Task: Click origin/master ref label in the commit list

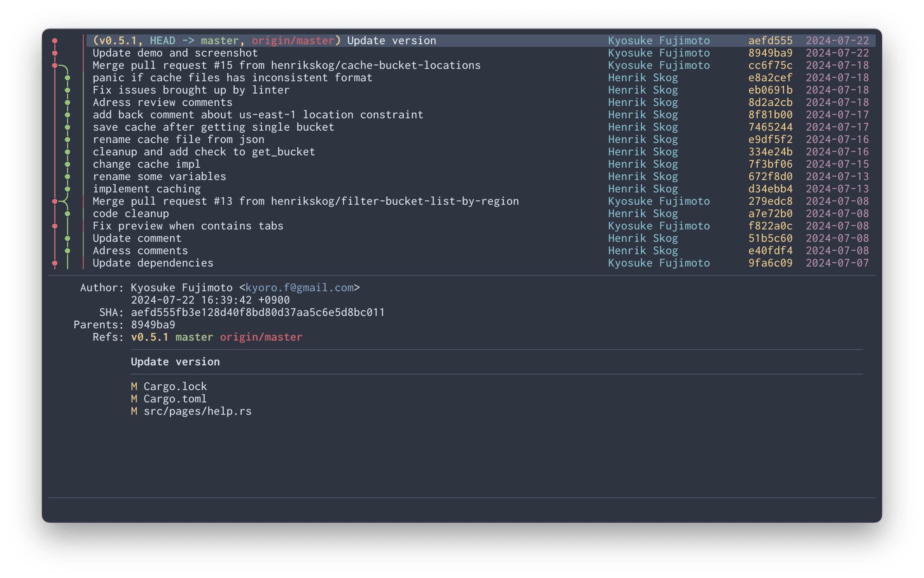Action: click(x=293, y=40)
